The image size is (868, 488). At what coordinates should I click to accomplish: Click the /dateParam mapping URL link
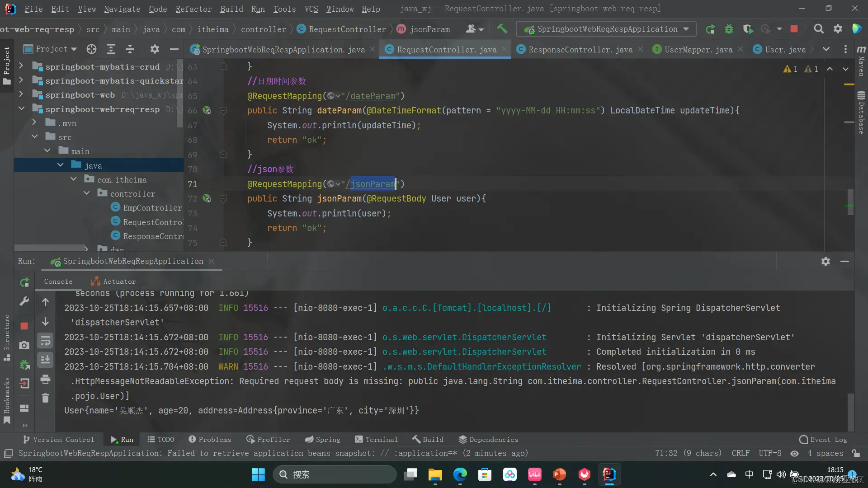370,96
